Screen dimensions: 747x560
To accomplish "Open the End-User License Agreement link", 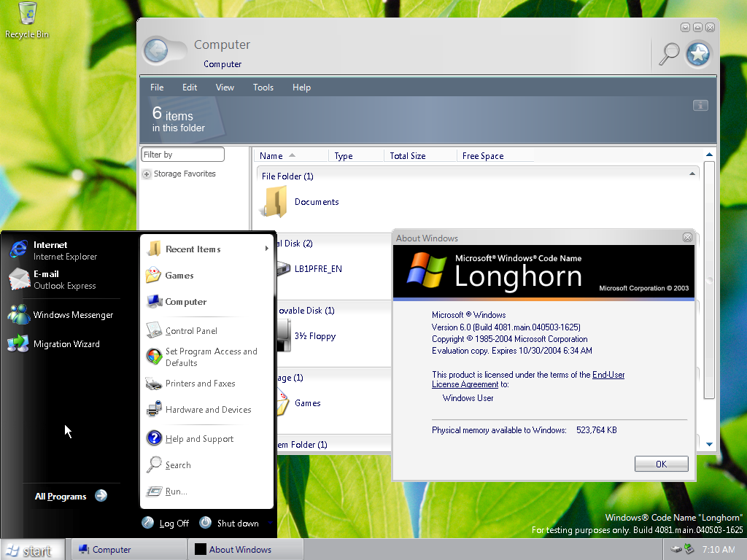I will pos(608,375).
